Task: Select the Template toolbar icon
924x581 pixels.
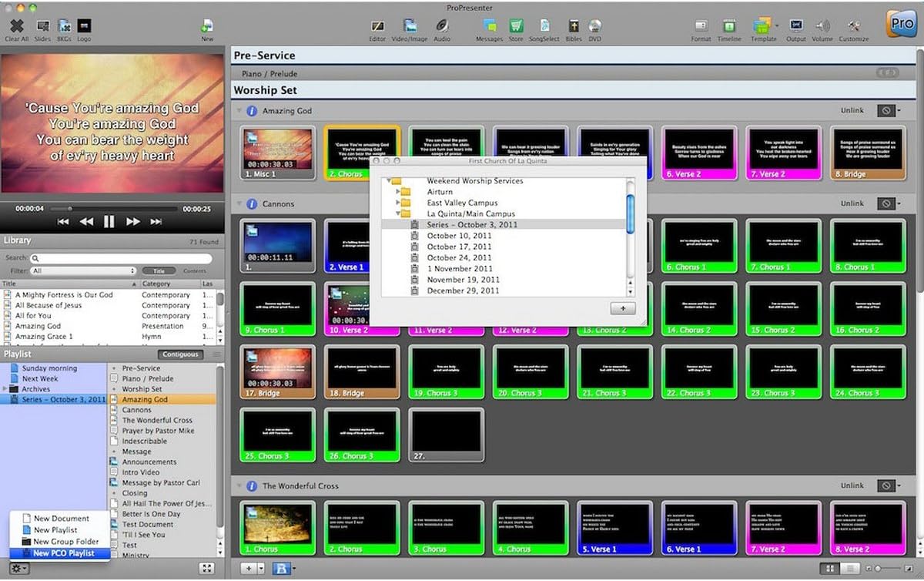Action: point(762,25)
